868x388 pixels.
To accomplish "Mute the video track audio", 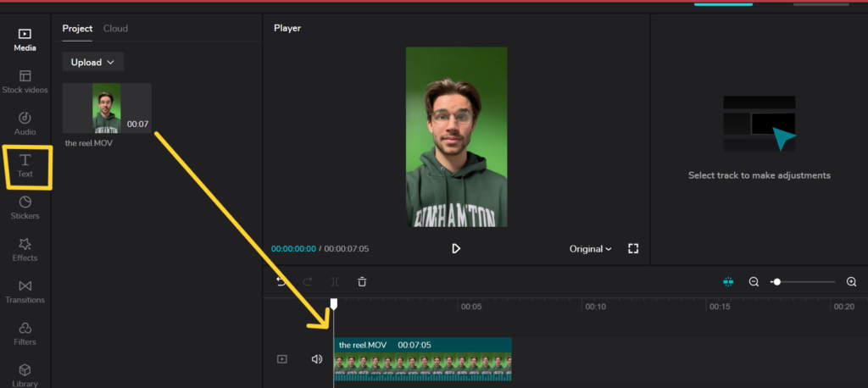I will [317, 359].
